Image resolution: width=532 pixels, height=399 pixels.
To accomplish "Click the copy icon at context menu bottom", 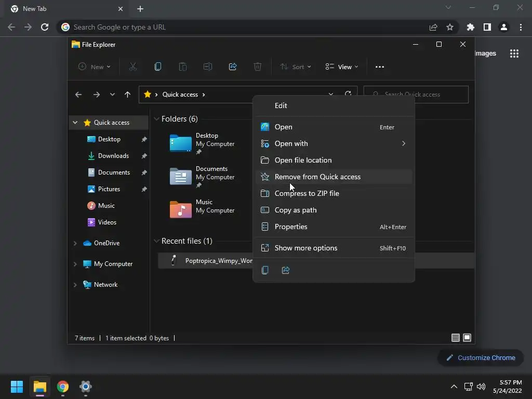I will point(265,270).
